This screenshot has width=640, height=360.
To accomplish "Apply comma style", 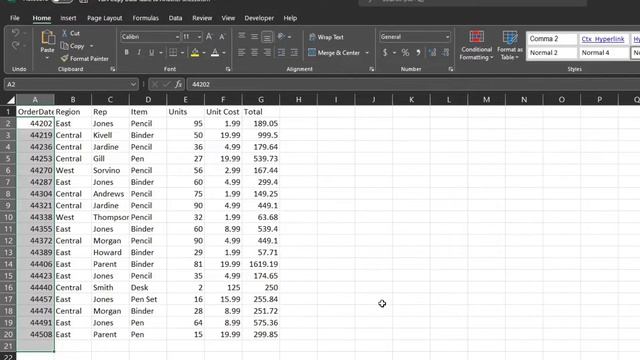I will (418, 53).
